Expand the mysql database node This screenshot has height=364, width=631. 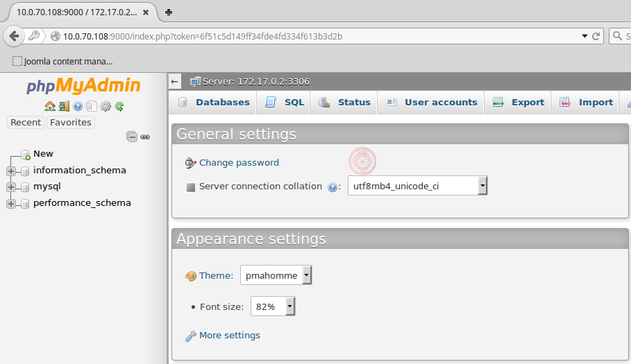(11, 187)
